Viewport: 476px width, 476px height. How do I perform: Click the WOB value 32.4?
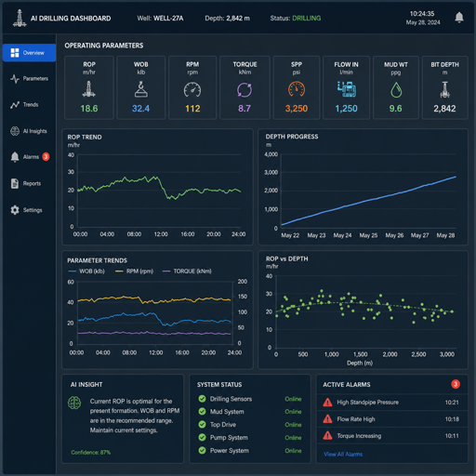[141, 109]
